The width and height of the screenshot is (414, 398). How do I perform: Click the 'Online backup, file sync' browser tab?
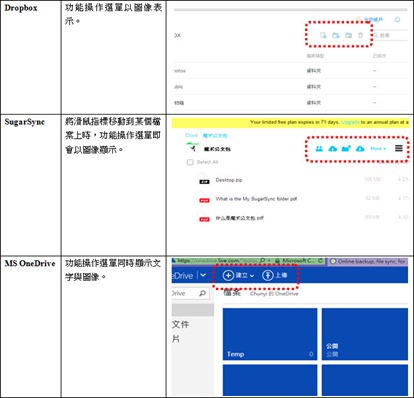click(368, 262)
